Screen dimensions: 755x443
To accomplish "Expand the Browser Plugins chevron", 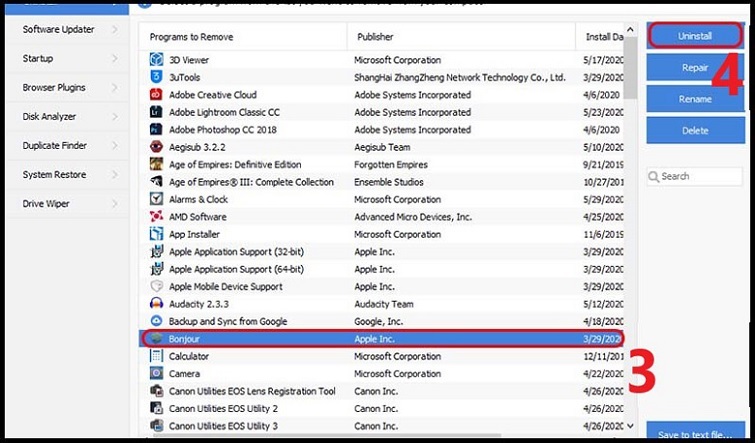I will 114,88.
